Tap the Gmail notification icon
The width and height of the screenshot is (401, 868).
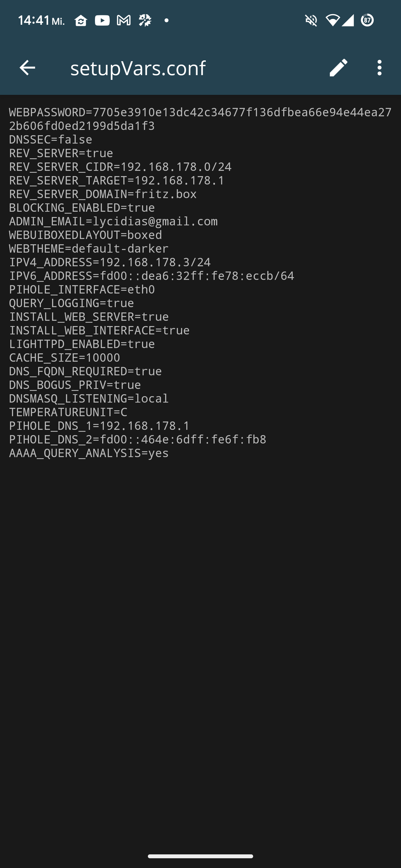pyautogui.click(x=123, y=21)
